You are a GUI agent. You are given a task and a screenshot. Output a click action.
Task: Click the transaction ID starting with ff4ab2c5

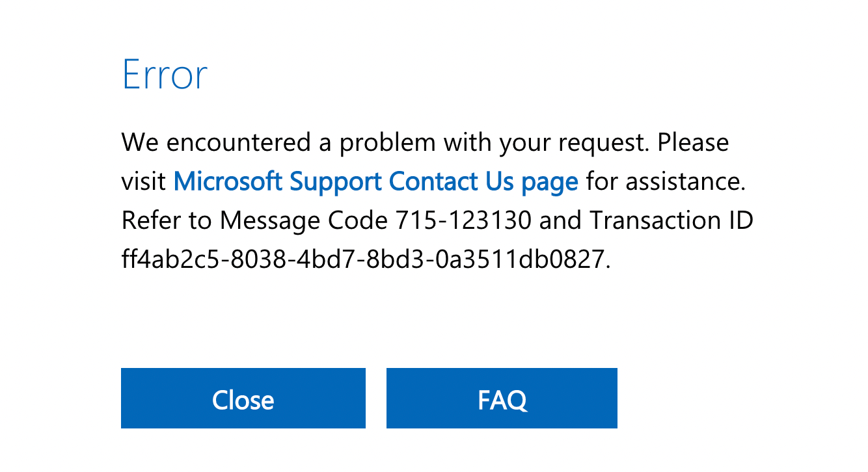point(366,260)
